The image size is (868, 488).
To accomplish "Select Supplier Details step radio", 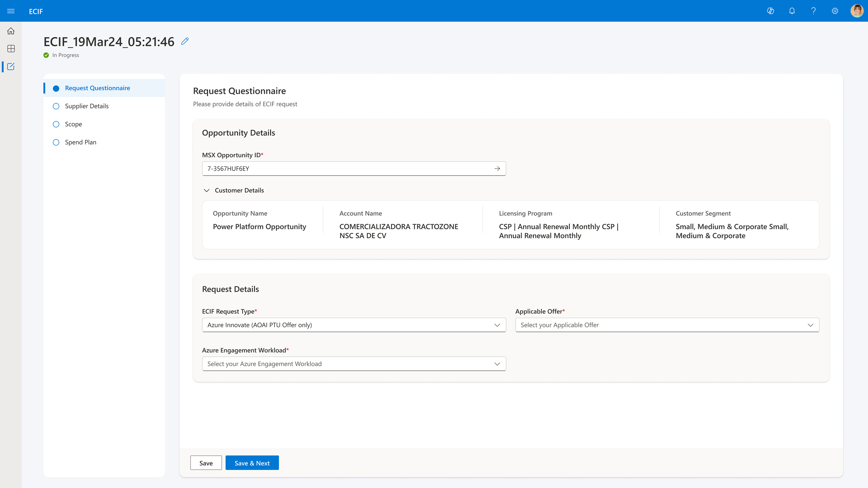I will (56, 106).
